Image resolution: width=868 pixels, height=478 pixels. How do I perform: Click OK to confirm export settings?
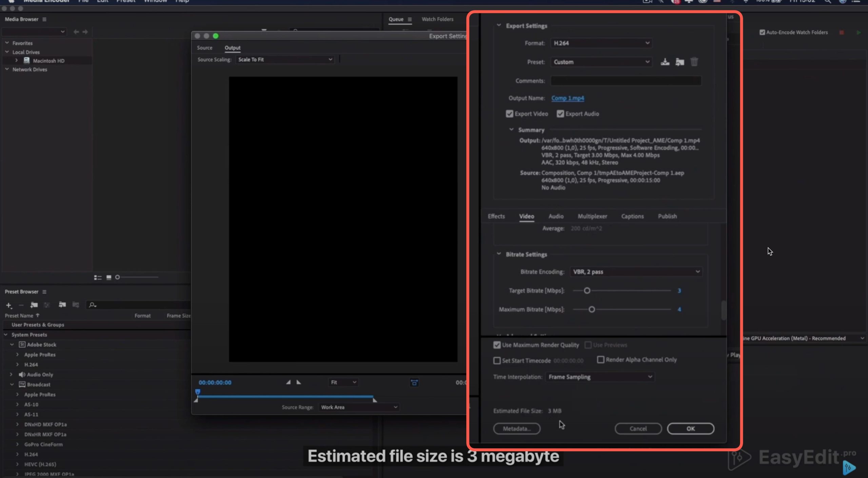coord(690,428)
